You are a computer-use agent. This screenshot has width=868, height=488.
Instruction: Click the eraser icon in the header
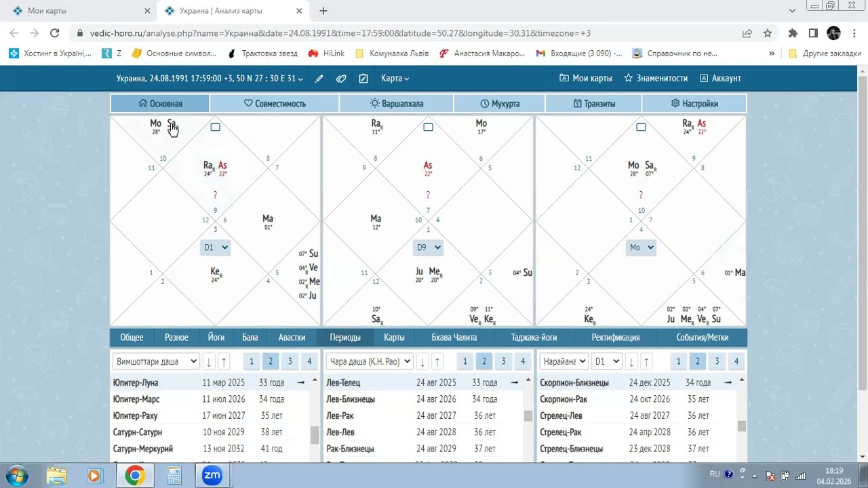coord(341,79)
